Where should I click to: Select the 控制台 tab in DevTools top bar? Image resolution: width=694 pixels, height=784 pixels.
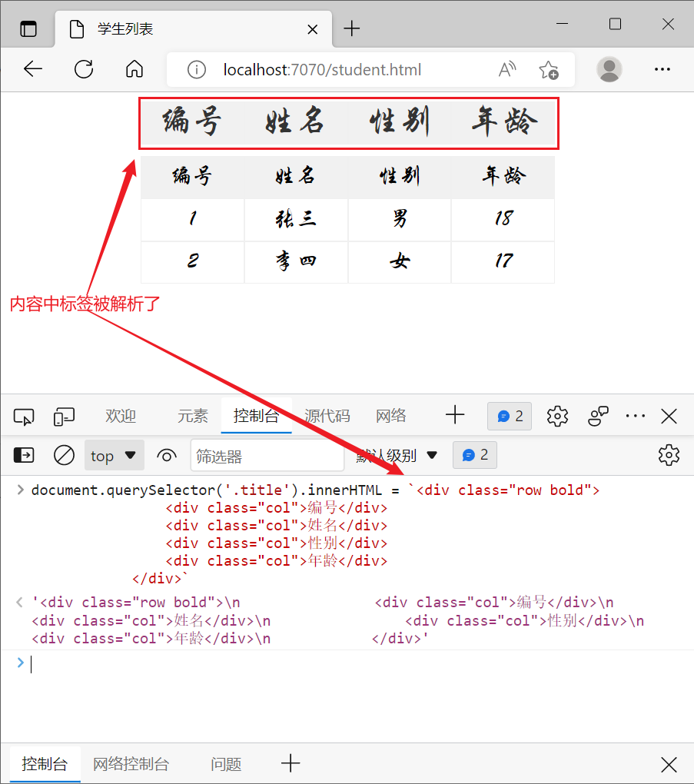point(256,416)
